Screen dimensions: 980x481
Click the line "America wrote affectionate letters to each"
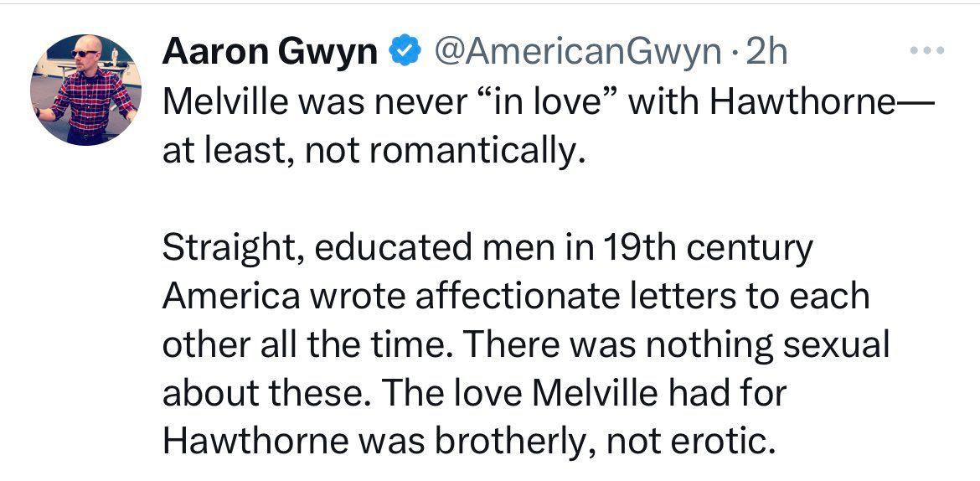coord(516,296)
